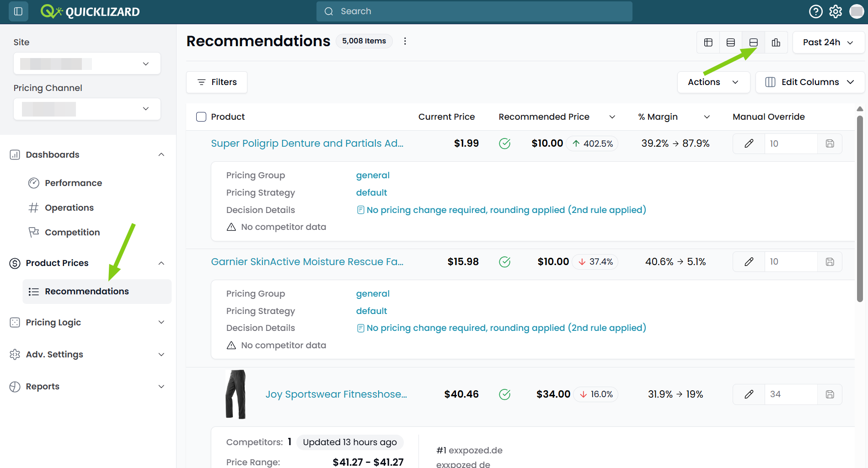Collapse the Dashboards section
This screenshot has height=468, width=868.
(x=161, y=155)
